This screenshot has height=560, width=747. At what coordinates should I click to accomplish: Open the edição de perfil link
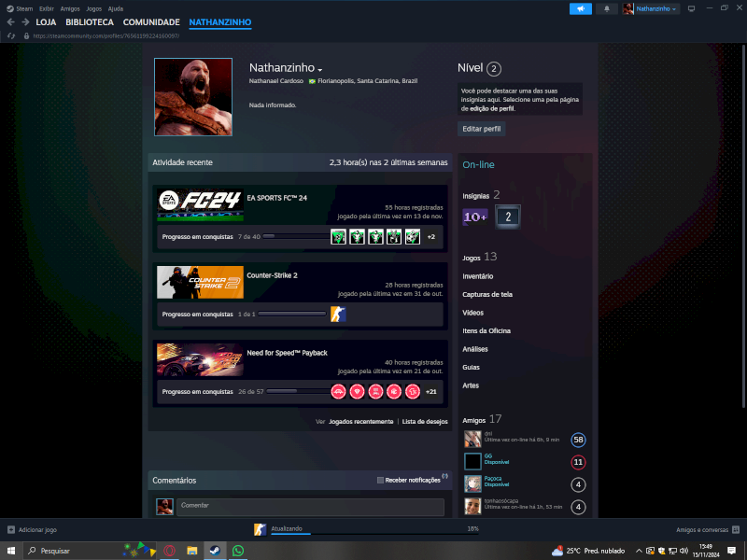pyautogui.click(x=492, y=108)
